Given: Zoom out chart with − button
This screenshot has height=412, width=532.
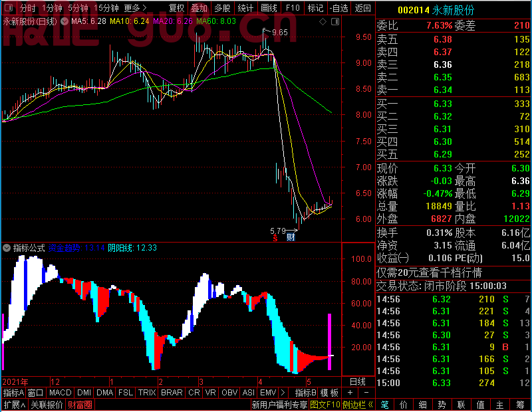Looking at the screenshot, I should pos(366,393).
